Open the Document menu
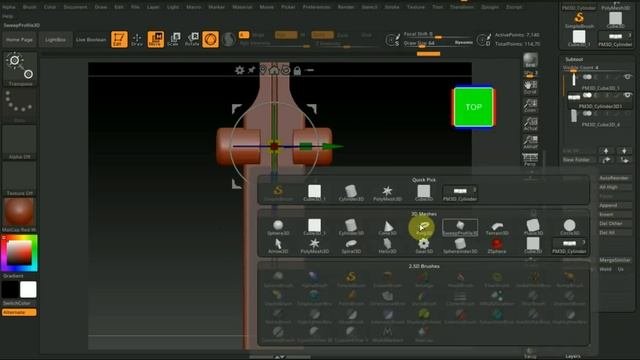The width and height of the screenshot is (640, 360). 75,7
